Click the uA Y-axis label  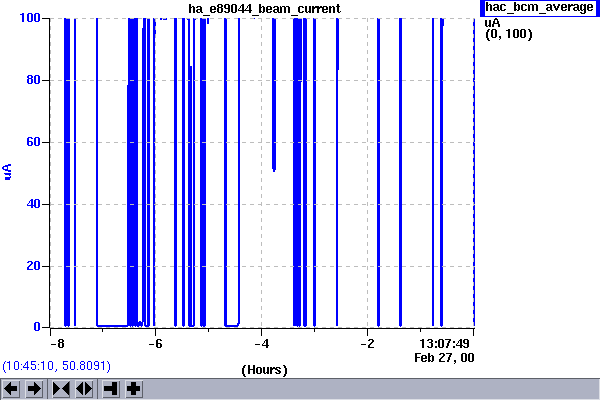pos(9,172)
